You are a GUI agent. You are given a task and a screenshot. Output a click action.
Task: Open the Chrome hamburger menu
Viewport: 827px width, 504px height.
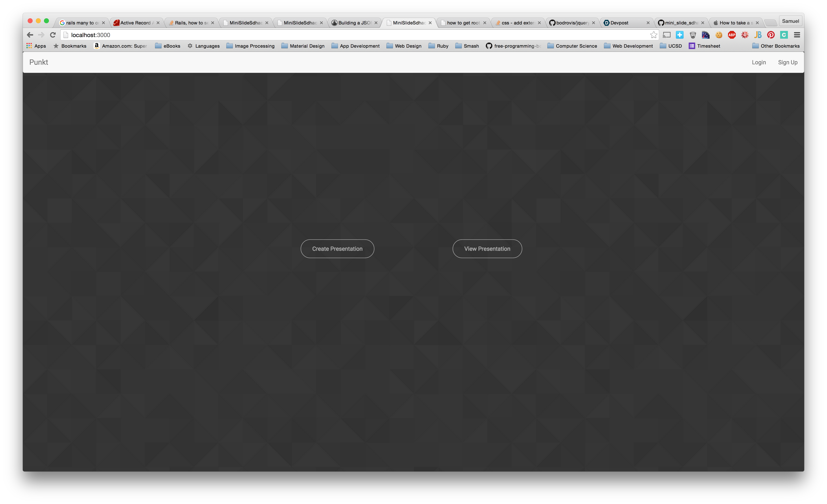(x=797, y=35)
